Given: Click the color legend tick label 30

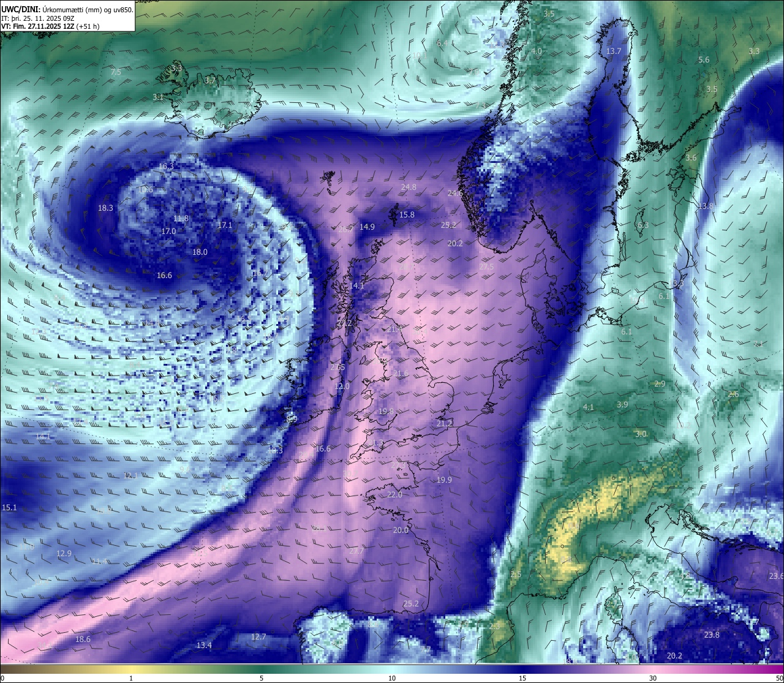Looking at the screenshot, I should [653, 677].
